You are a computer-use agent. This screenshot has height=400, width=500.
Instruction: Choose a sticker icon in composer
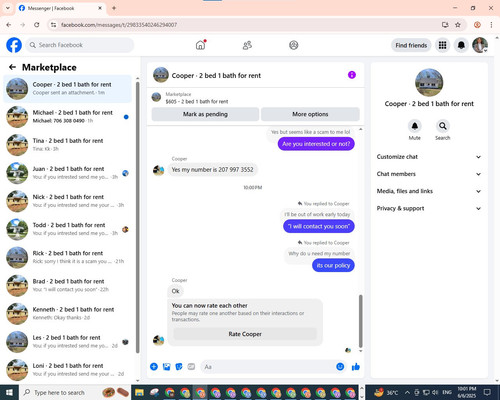tap(179, 367)
